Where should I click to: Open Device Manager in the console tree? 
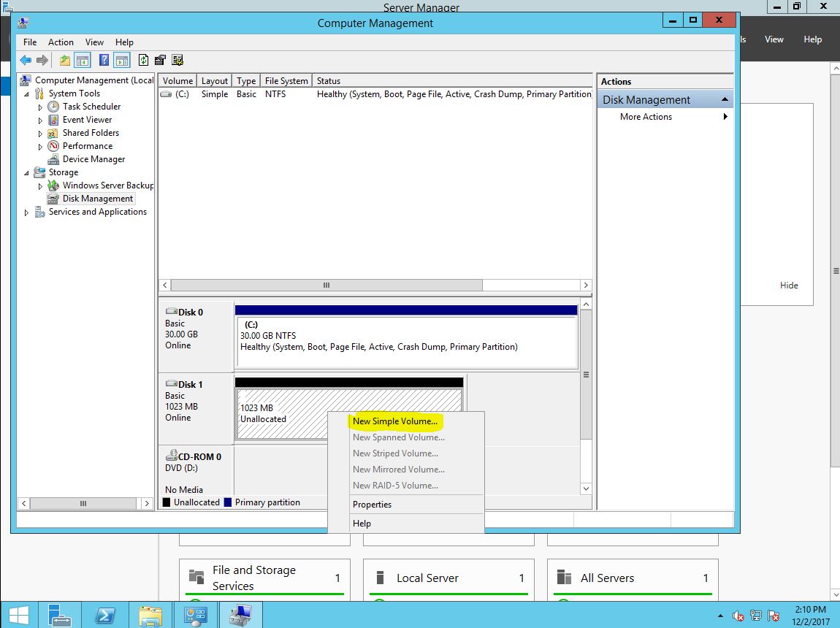pyautogui.click(x=93, y=159)
